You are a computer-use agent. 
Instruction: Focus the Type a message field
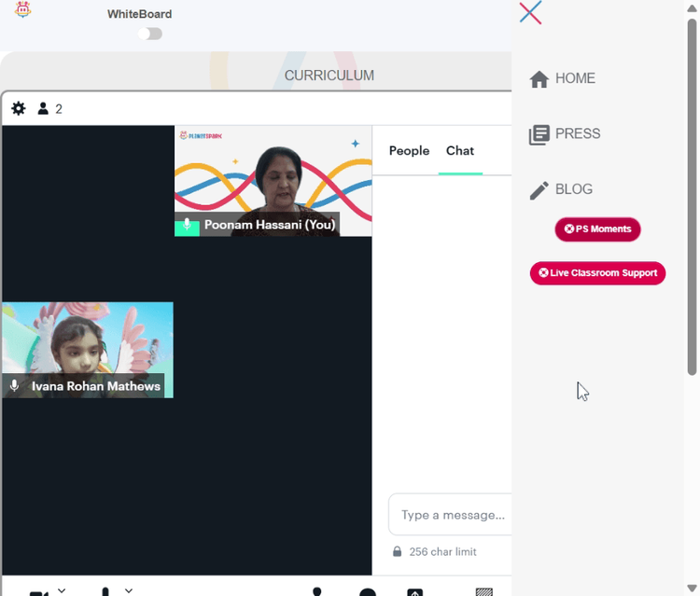pos(450,514)
